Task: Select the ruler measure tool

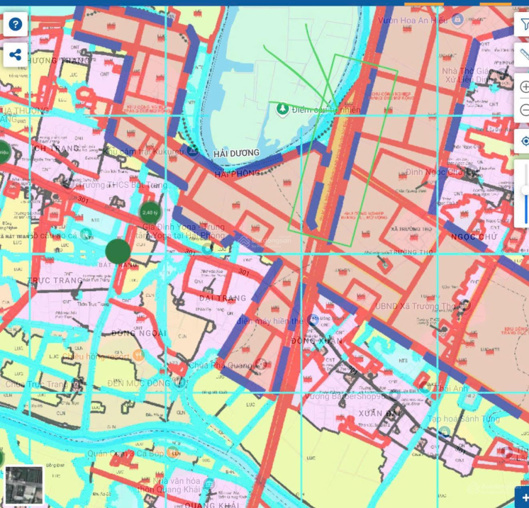Action: point(523,55)
